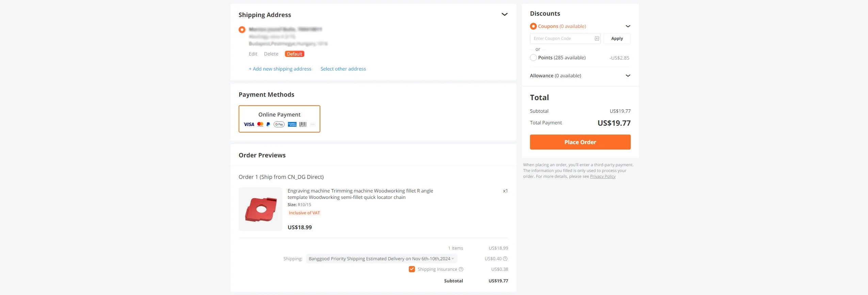Click the Visa logo in Online Payment
Image resolution: width=868 pixels, height=295 pixels.
point(249,124)
